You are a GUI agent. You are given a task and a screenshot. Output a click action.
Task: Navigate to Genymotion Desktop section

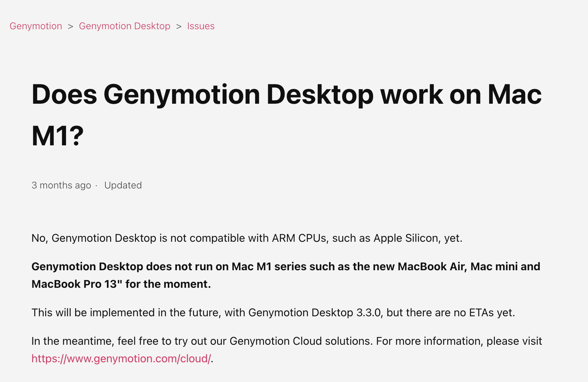pos(124,26)
